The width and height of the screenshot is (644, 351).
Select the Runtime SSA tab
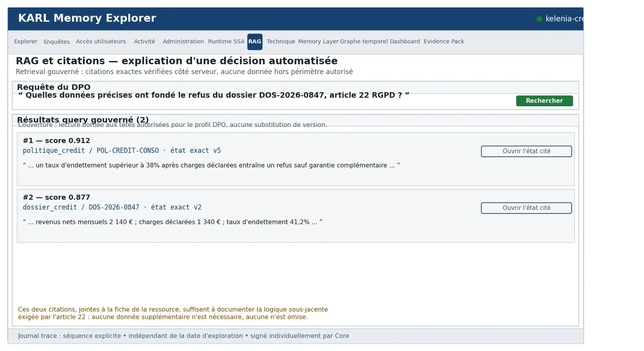click(226, 42)
